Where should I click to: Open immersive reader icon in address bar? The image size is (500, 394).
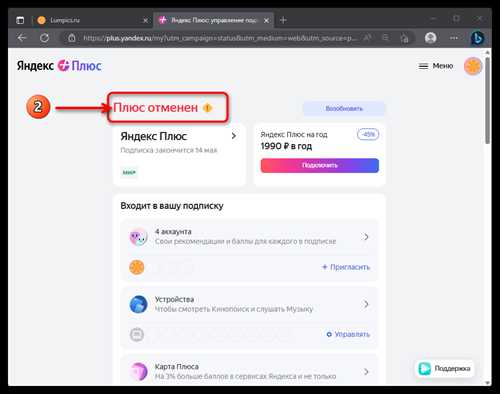pyautogui.click(x=386, y=38)
